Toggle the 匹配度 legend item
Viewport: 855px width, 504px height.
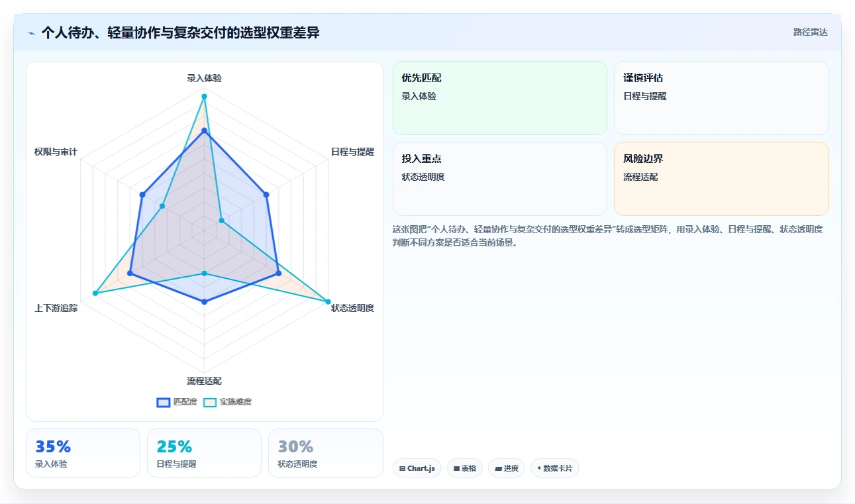pos(177,402)
